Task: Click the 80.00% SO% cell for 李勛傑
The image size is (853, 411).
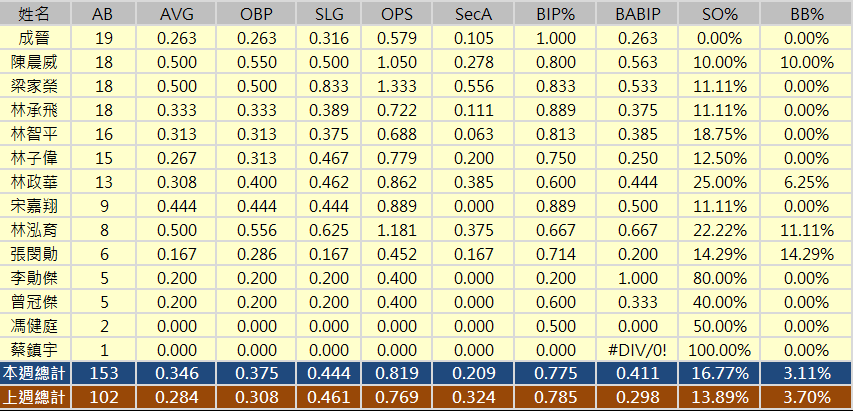Action: click(x=720, y=277)
